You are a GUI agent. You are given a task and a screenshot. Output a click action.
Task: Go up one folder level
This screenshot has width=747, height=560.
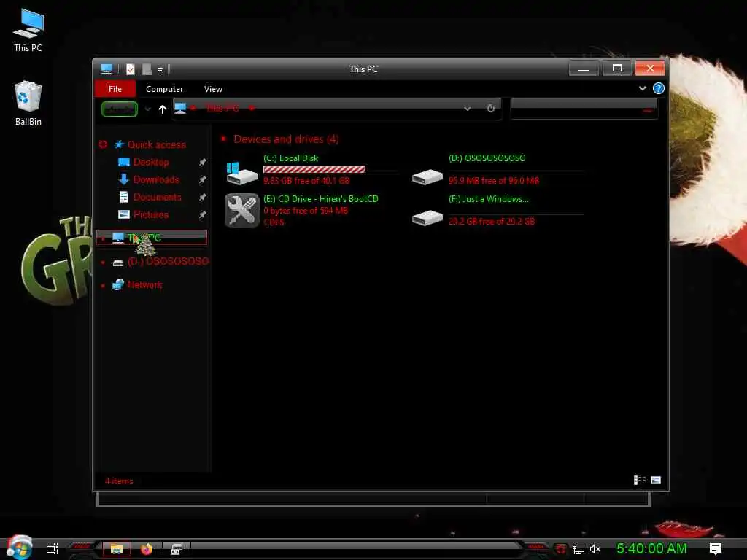coord(163,109)
